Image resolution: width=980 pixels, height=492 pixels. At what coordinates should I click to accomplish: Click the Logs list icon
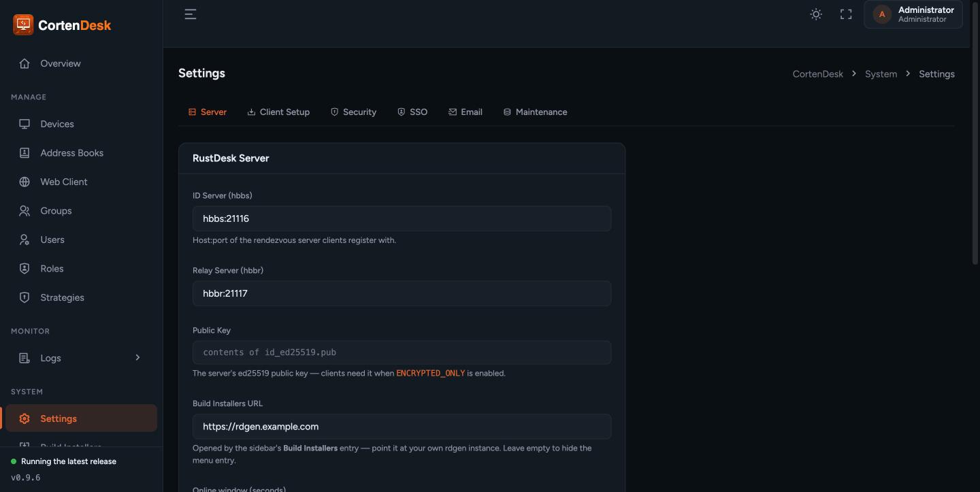pyautogui.click(x=24, y=358)
